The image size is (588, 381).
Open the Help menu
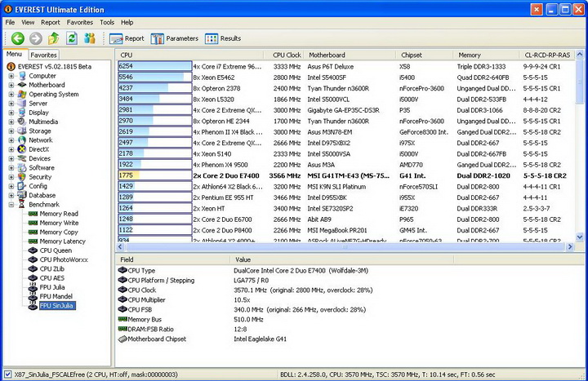click(x=127, y=23)
